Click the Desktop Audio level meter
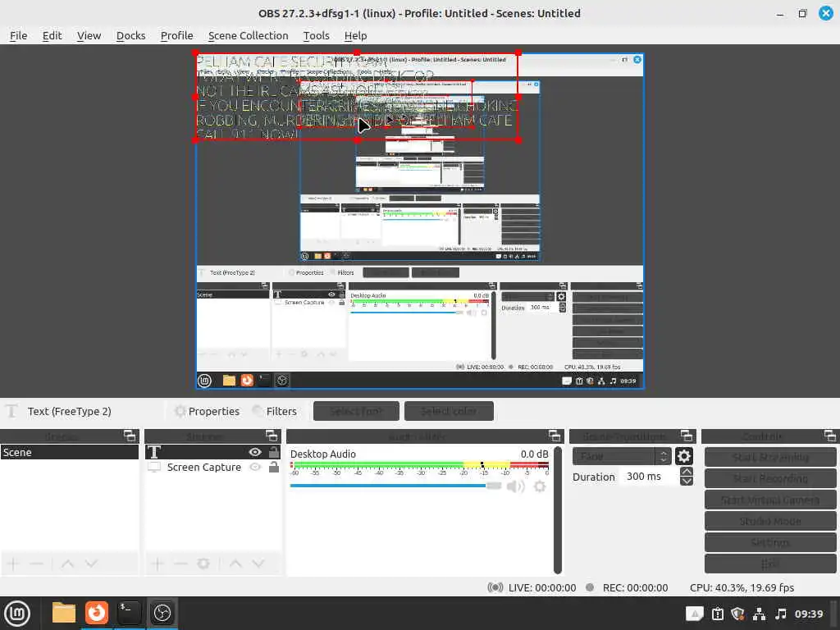840x630 pixels. [419, 467]
